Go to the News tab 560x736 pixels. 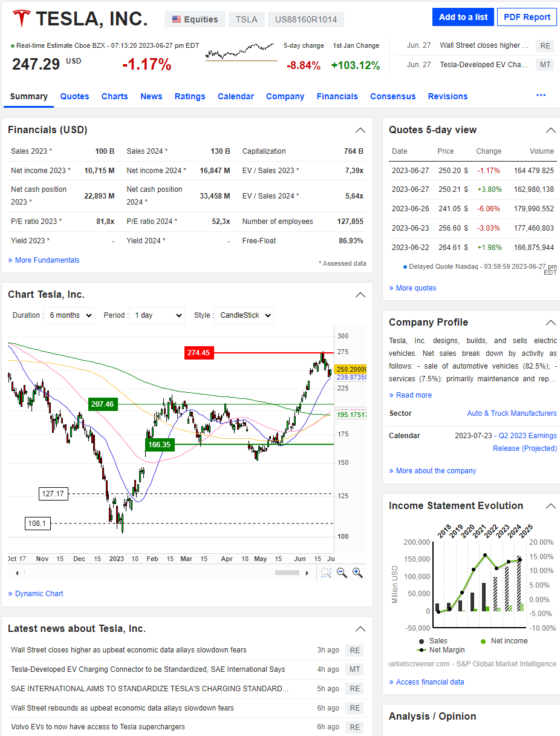151,96
